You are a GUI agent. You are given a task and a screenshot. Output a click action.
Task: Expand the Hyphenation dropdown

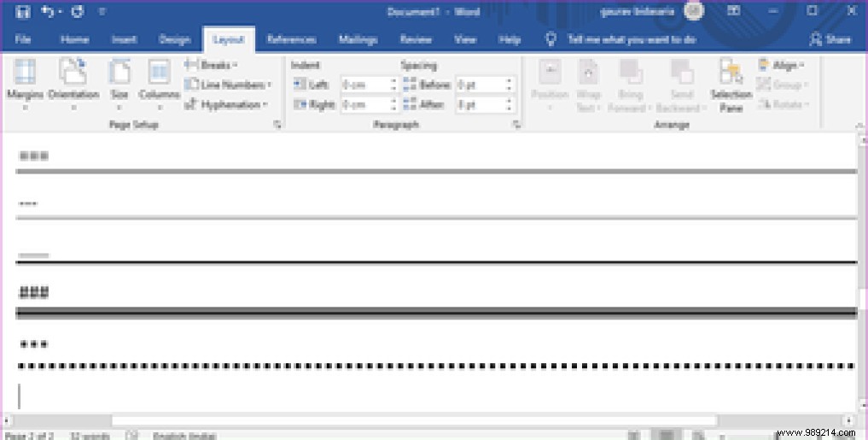tap(226, 105)
